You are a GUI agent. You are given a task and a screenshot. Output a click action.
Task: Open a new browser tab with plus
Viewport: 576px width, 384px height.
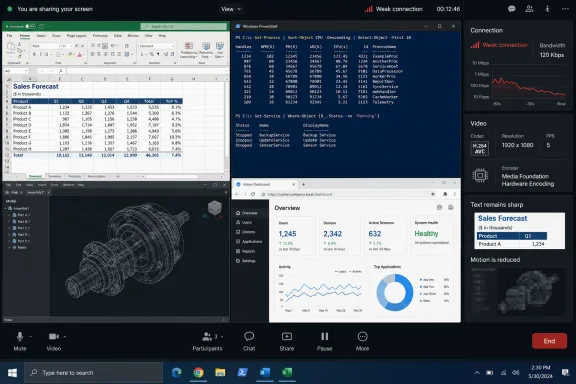[303, 184]
